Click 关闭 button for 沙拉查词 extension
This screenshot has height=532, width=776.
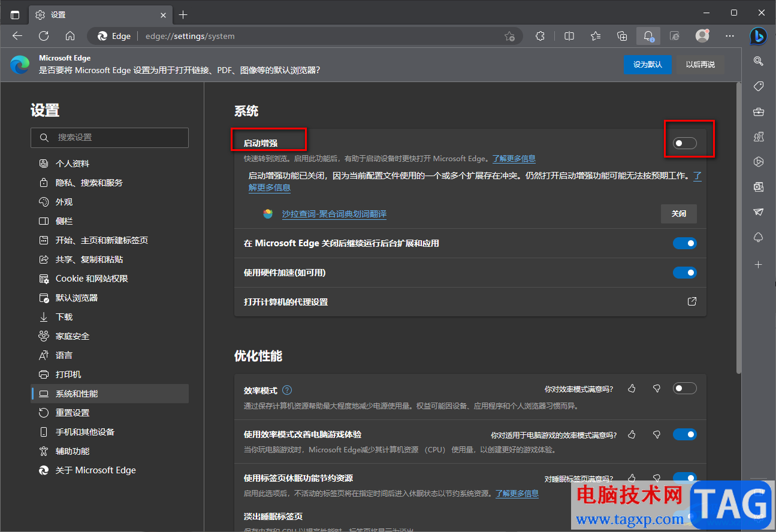(x=679, y=214)
